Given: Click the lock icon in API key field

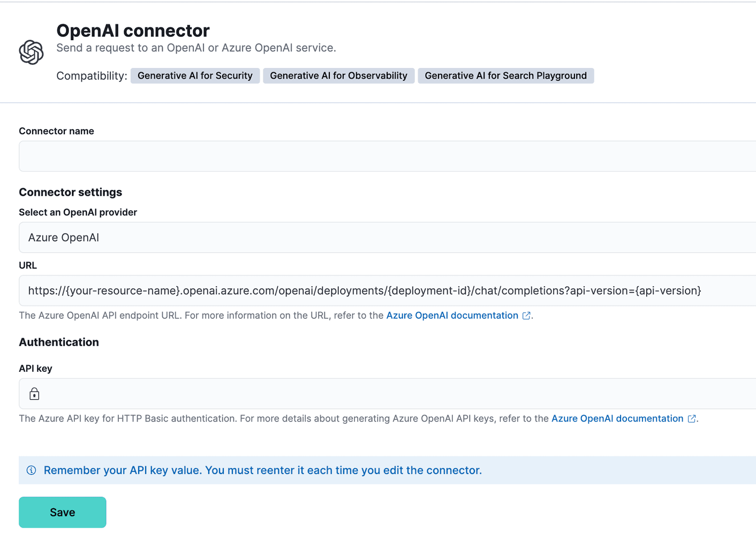Looking at the screenshot, I should [x=34, y=393].
